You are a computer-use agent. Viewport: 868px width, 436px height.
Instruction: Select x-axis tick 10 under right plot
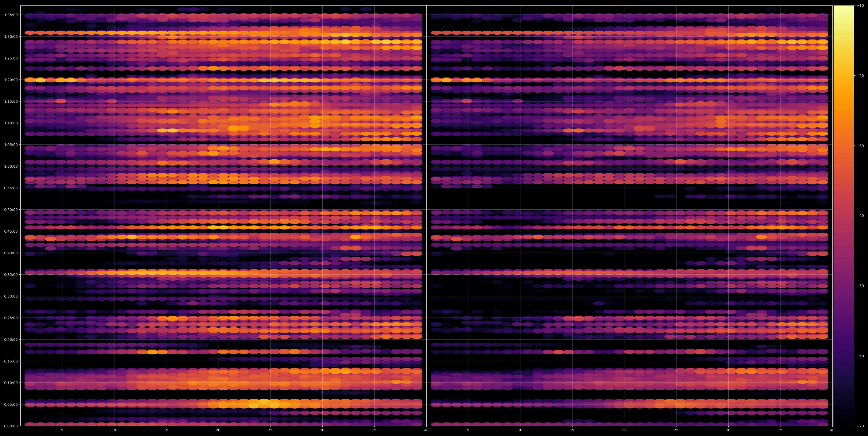[520, 430]
